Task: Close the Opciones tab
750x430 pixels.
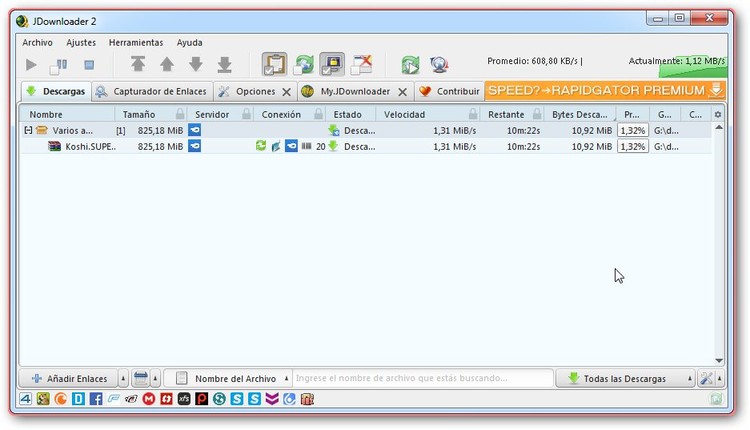Action: pos(287,92)
